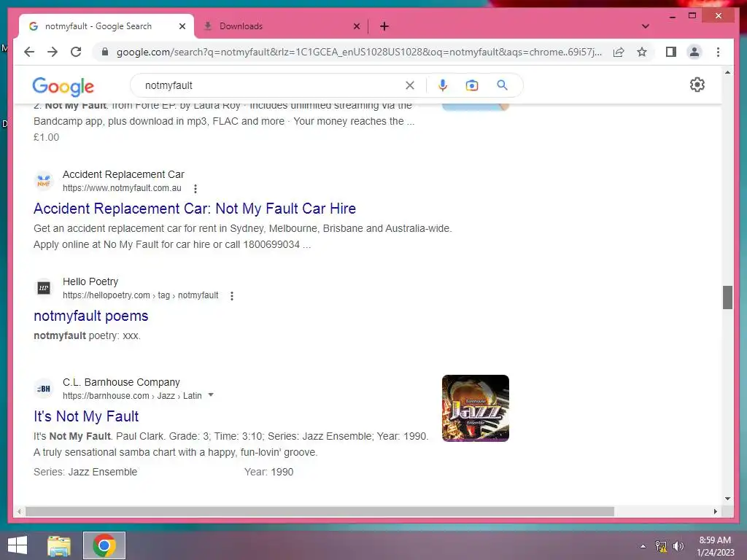
Task: Close the Downloads tab
Action: point(357,26)
